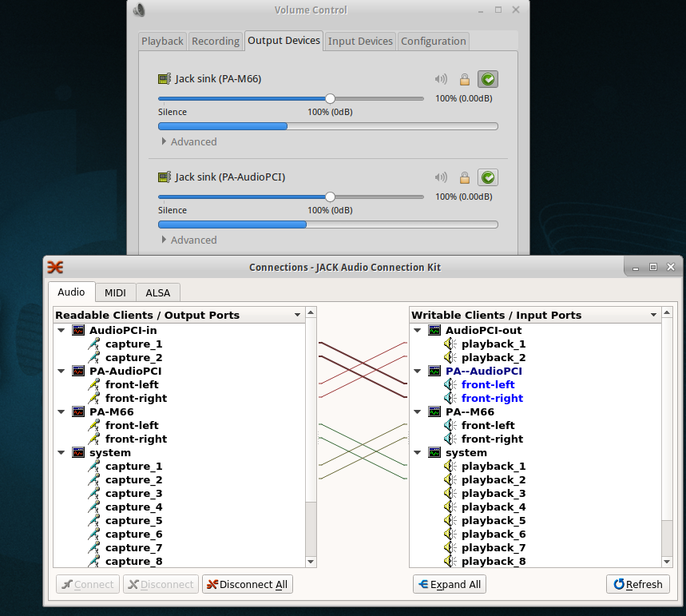Screen dimensions: 686x616
Task: Collapse the PA--M66 writable client
Action: point(418,412)
